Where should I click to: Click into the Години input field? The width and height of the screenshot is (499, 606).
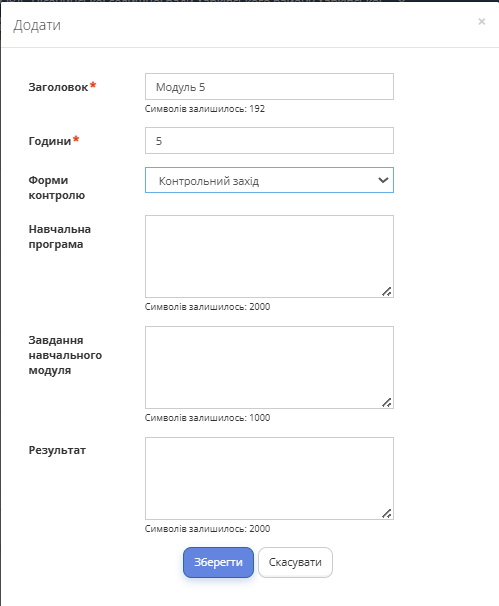(269, 141)
